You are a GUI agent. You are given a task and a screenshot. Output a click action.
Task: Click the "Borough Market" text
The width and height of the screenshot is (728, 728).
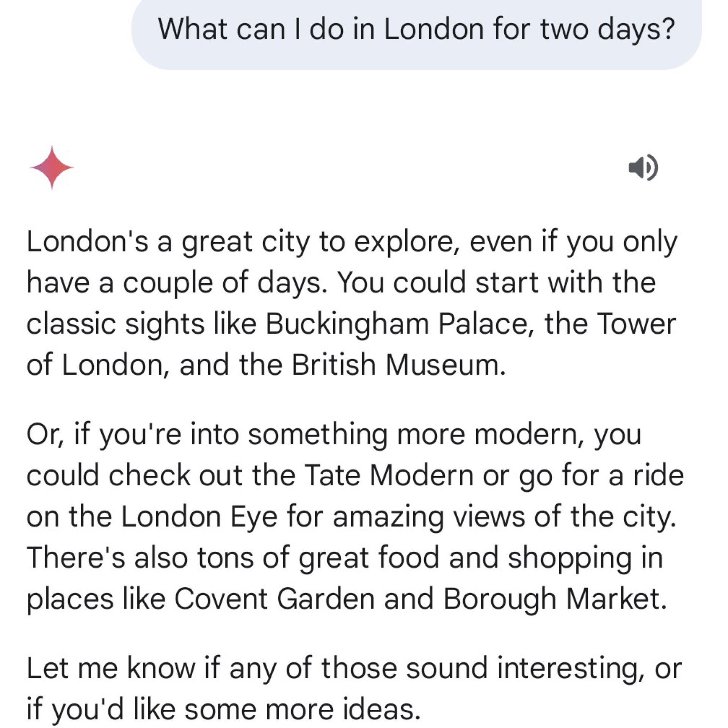click(x=554, y=599)
